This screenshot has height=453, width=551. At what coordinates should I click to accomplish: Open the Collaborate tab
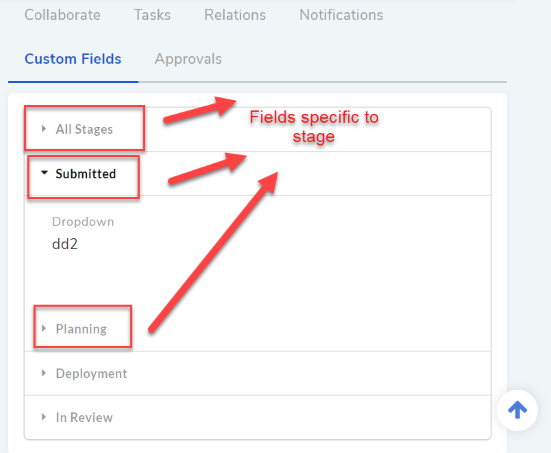[63, 15]
